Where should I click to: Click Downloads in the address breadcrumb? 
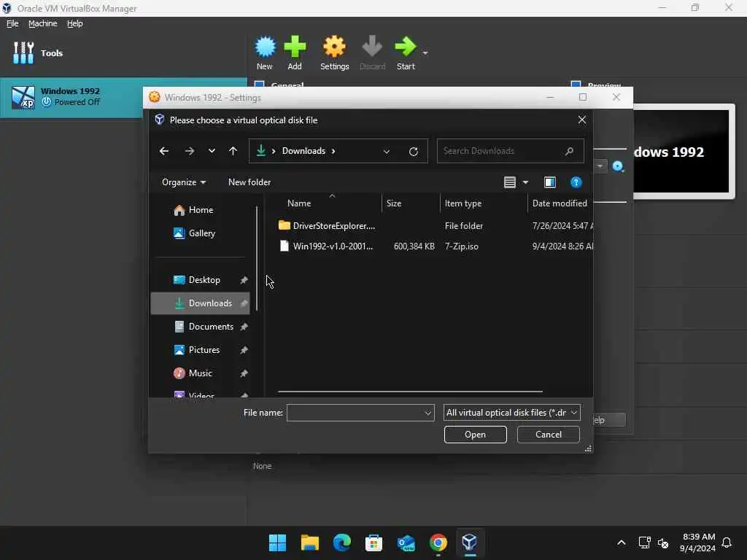303,151
